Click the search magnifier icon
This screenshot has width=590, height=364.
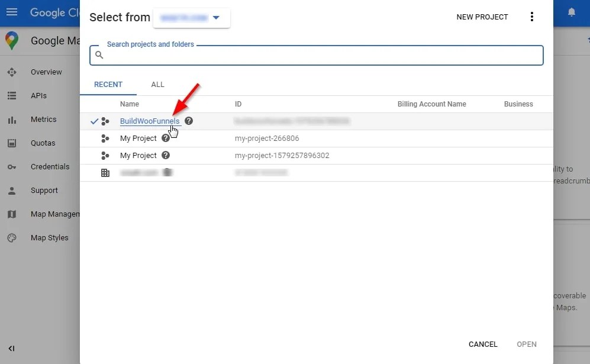[x=99, y=54]
